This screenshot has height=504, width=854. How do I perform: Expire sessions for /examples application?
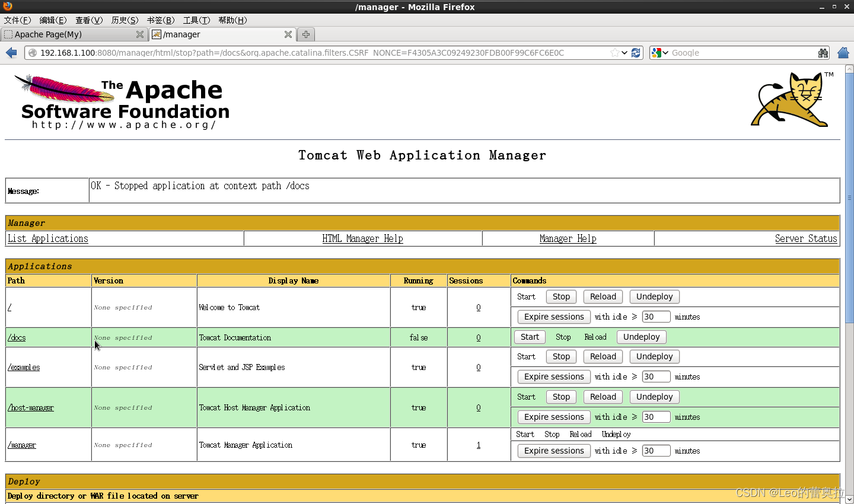(x=554, y=377)
